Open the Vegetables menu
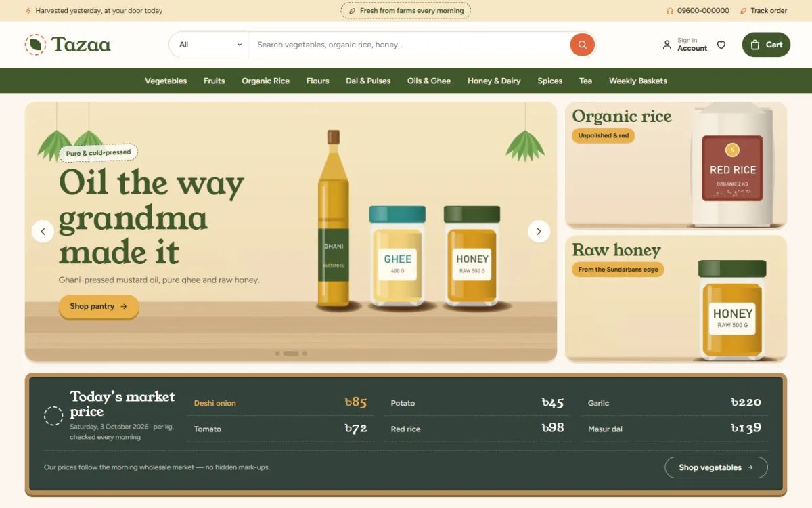The image size is (812, 508). click(x=166, y=81)
